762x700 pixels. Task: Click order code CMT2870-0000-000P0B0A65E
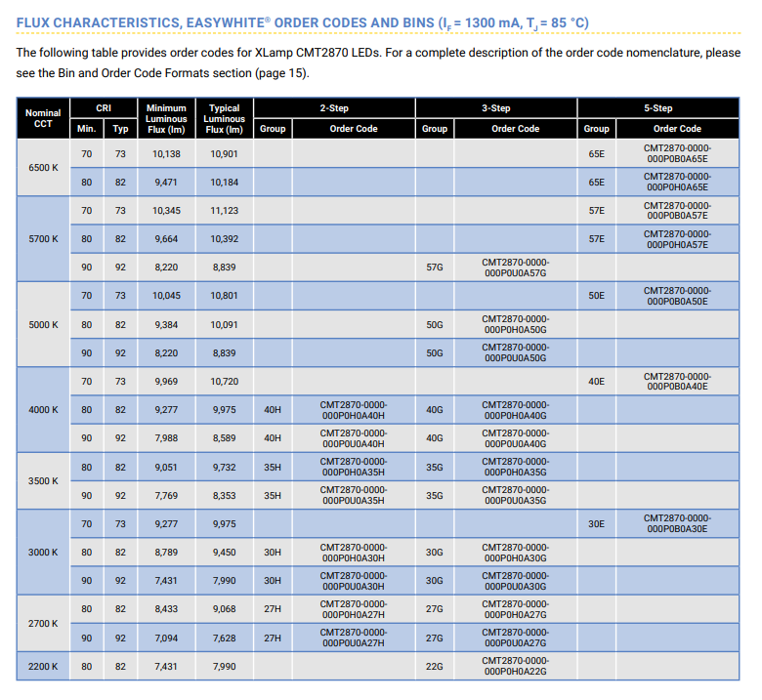tap(677, 153)
